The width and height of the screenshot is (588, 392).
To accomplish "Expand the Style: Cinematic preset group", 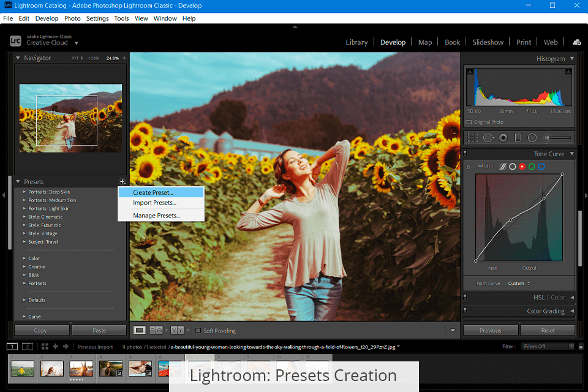I will coord(24,217).
